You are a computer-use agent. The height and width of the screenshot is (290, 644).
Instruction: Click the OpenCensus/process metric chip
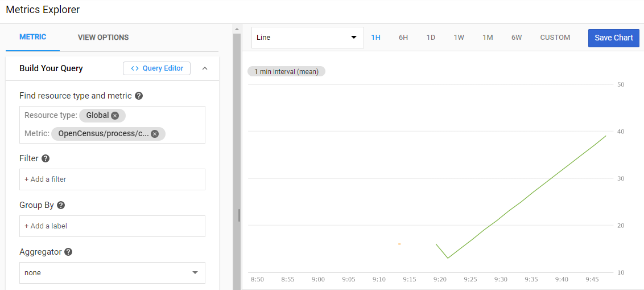click(108, 134)
